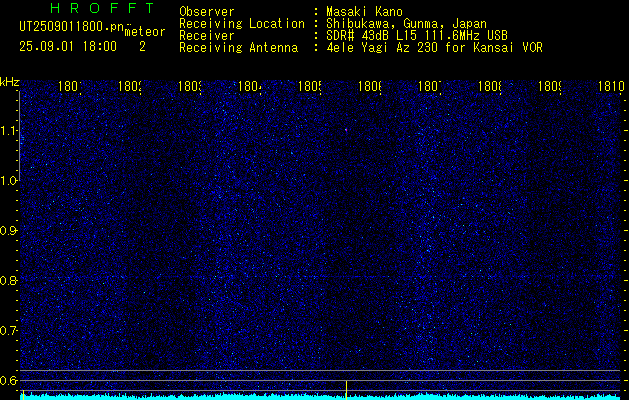629x400 pixels.
Task: Select receiver text SDR# 43dB L15 111.6MHz USB
Action: tap(417, 36)
